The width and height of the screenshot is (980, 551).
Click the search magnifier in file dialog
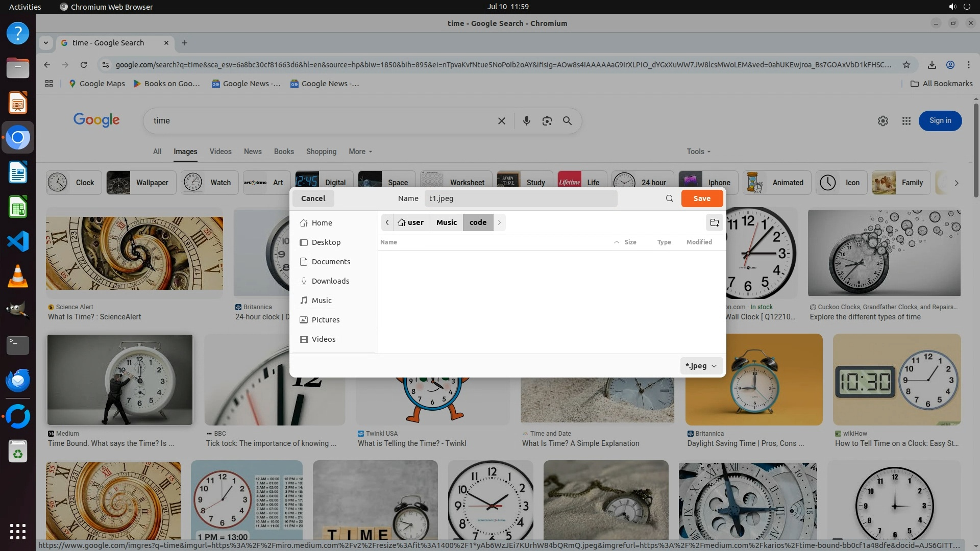tap(669, 198)
